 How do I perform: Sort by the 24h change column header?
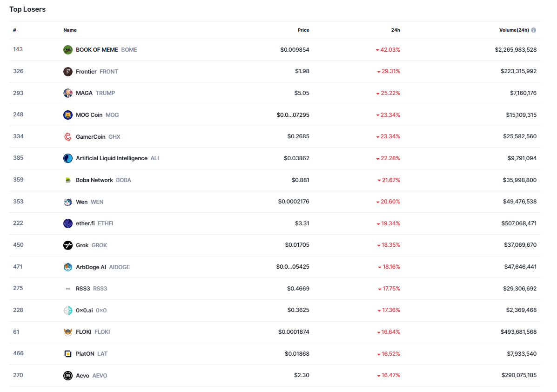[396, 30]
